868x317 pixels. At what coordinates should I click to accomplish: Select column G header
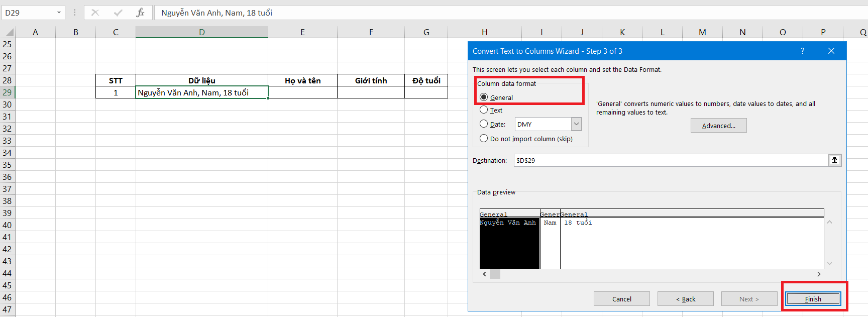[426, 32]
